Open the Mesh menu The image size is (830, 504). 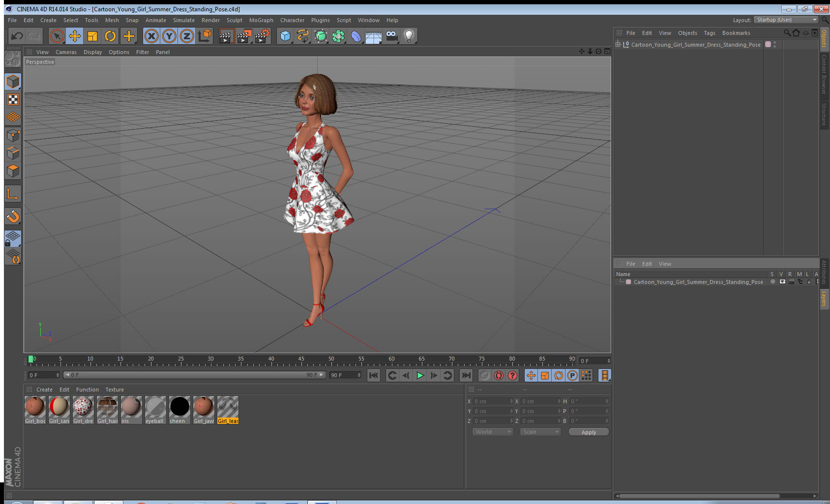pos(112,20)
